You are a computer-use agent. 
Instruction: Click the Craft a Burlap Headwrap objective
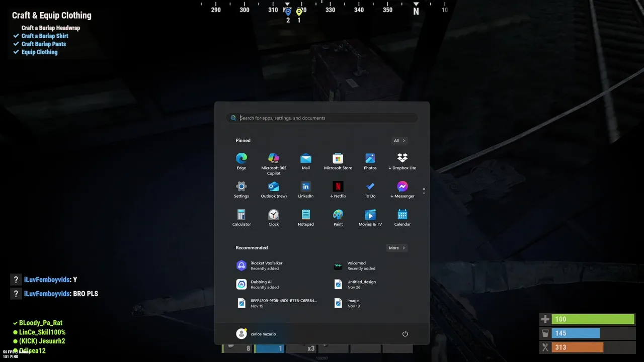tap(51, 28)
